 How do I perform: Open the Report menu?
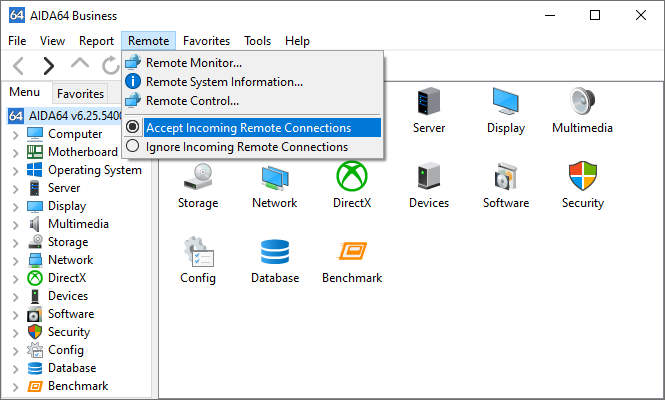point(96,41)
